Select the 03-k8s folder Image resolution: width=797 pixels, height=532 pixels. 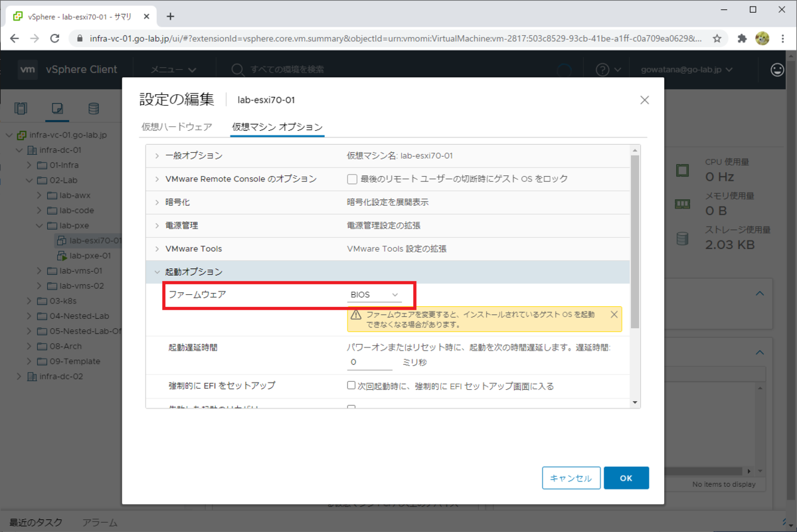click(64, 301)
